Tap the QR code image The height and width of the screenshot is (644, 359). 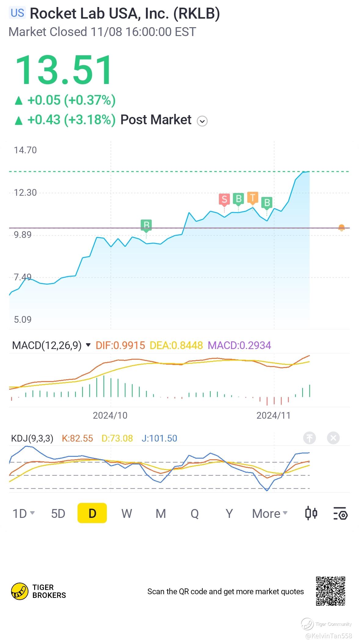(x=331, y=591)
